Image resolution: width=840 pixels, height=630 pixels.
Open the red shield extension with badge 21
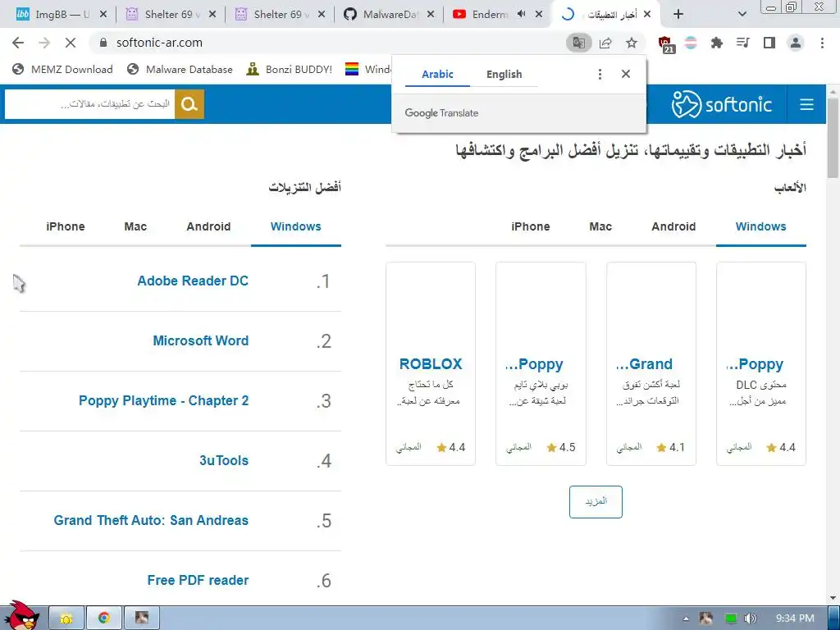665,44
